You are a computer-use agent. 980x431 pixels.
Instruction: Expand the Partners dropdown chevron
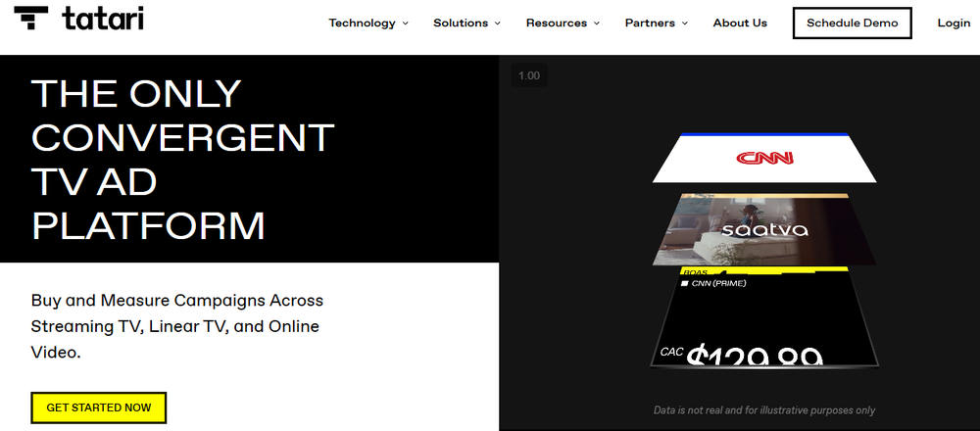tap(684, 24)
